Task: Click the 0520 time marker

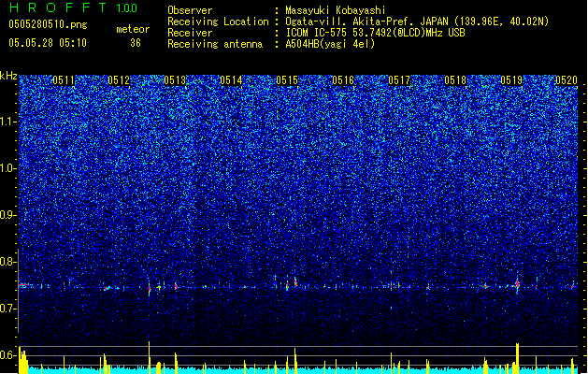Action: coord(566,80)
